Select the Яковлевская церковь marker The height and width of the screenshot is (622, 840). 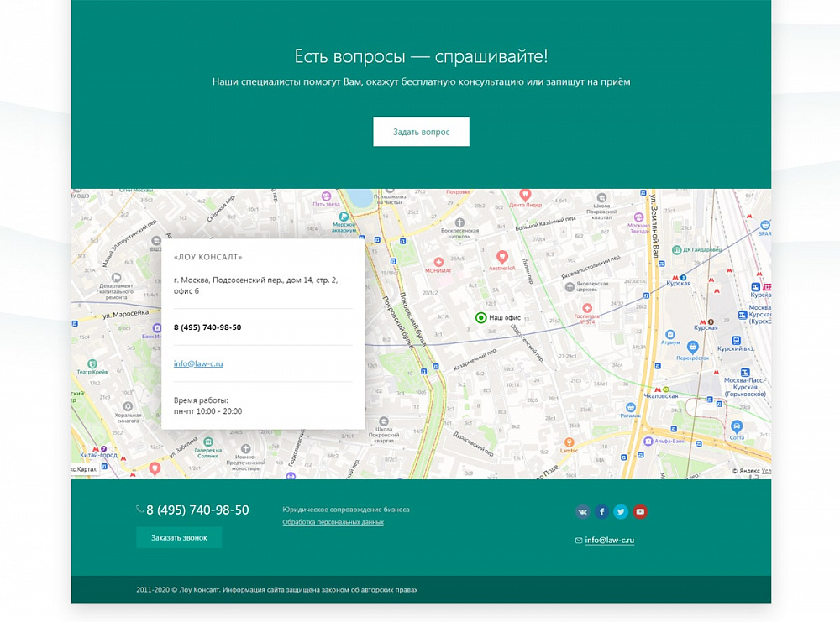tap(570, 287)
